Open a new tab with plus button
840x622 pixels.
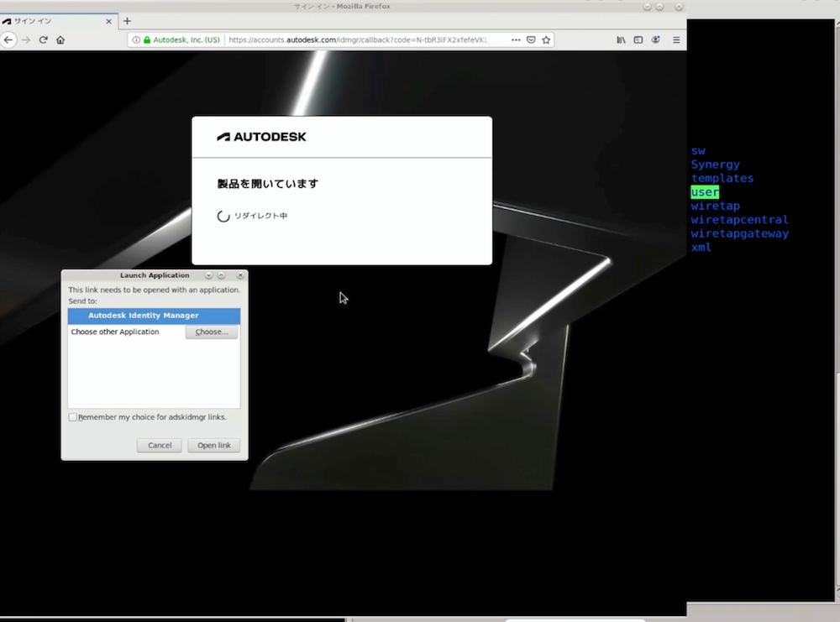127,21
